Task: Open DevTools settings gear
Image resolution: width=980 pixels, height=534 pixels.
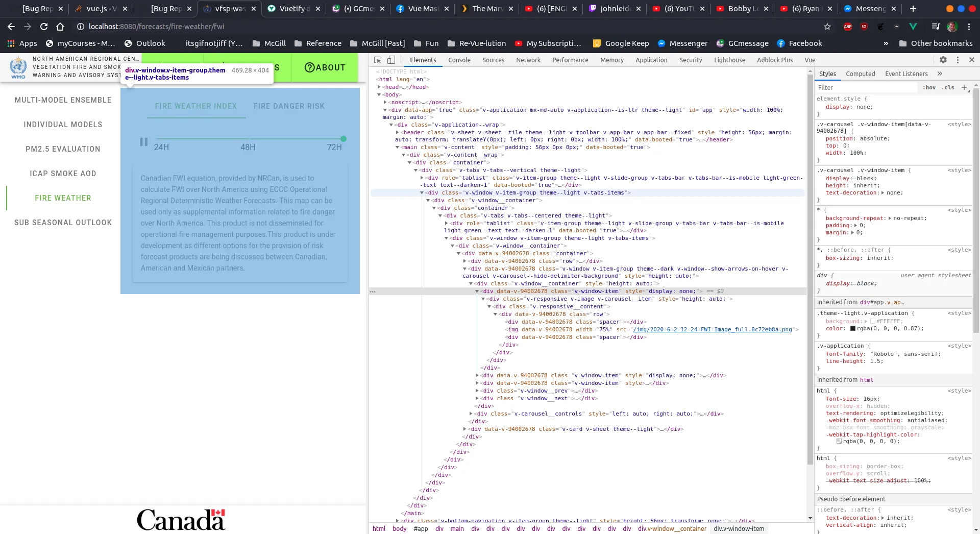Action: (x=943, y=60)
